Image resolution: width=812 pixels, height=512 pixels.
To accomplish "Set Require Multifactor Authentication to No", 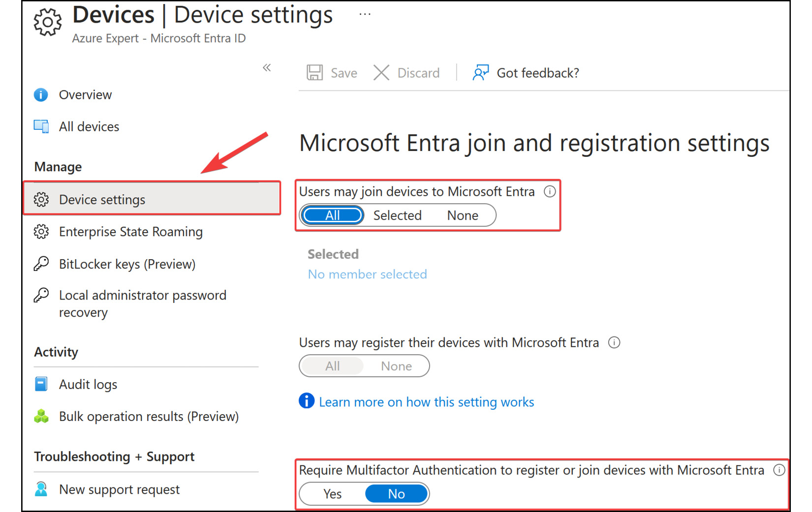I will tap(397, 494).
